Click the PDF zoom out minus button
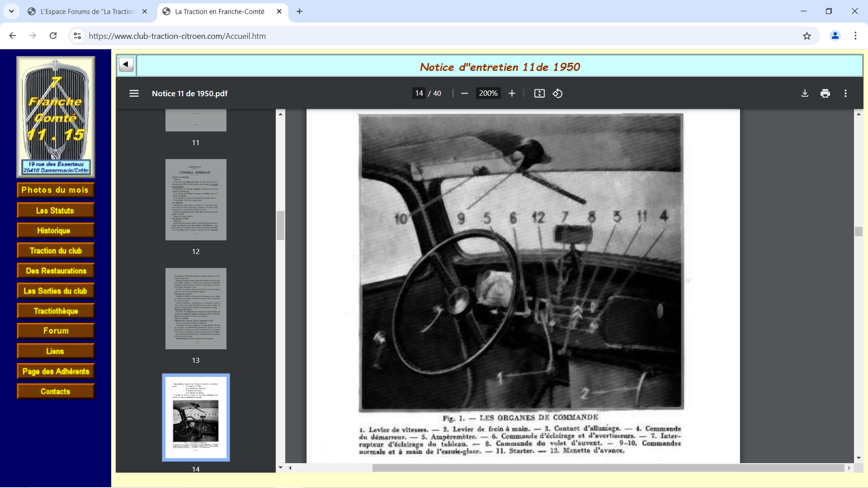868x488 pixels. [x=464, y=94]
